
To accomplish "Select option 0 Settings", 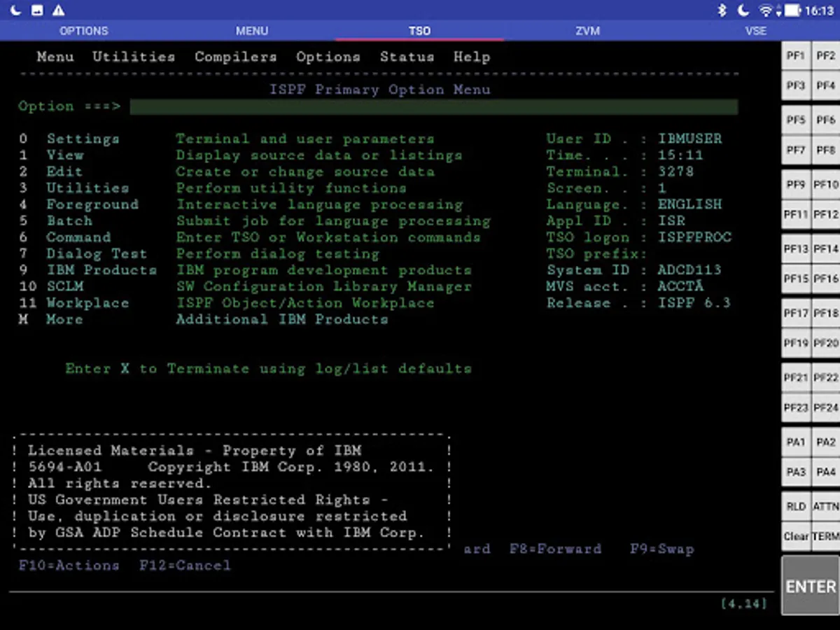I will coord(83,139).
